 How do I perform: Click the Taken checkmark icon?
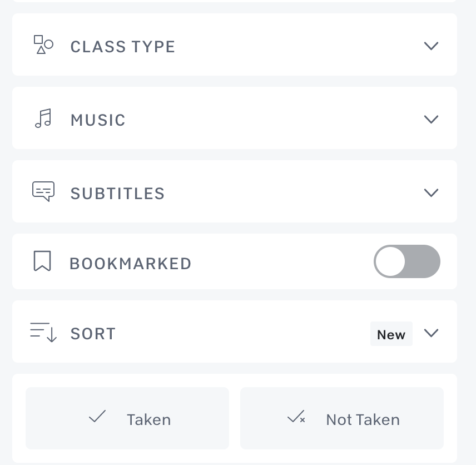click(x=97, y=417)
